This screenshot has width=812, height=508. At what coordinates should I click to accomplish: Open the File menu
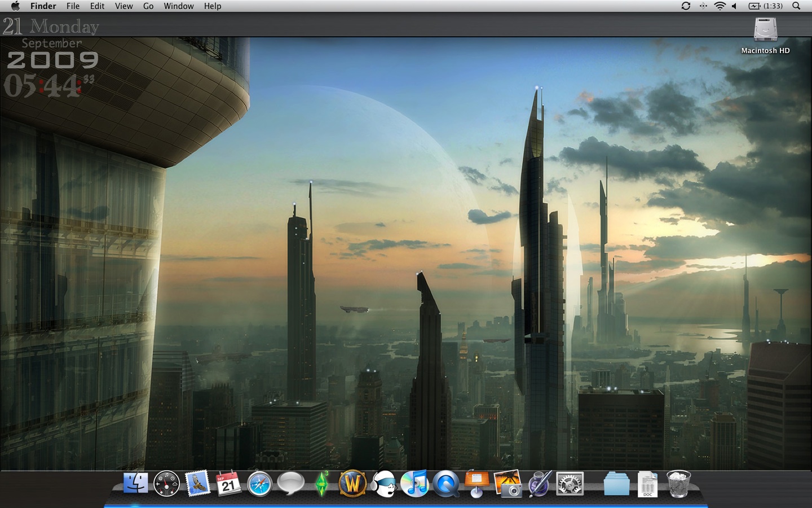pyautogui.click(x=73, y=6)
